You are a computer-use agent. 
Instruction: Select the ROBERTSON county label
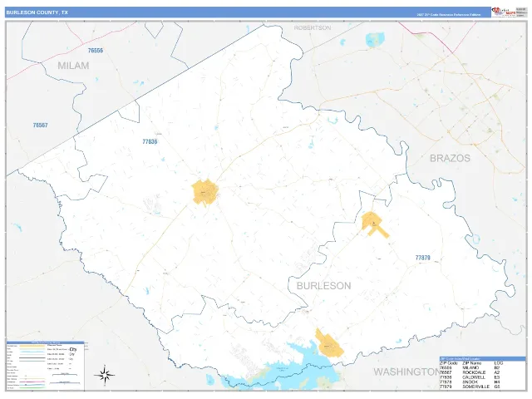click(313, 27)
